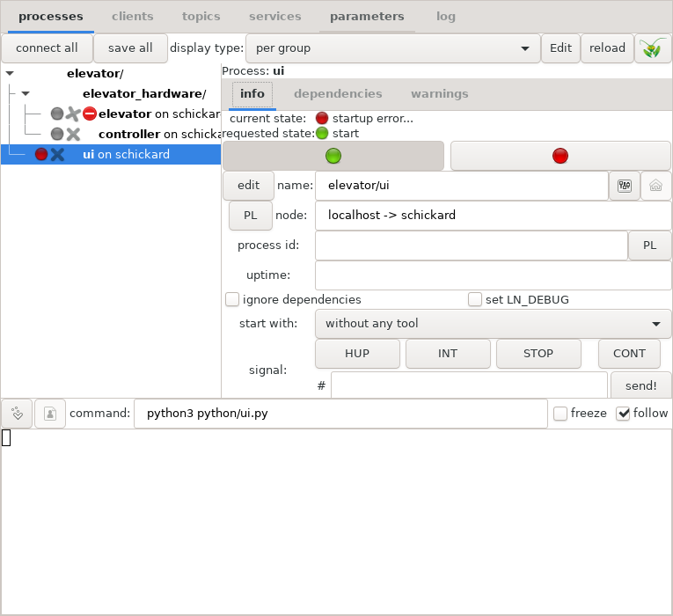
Task: Click the uptime field
Action: click(494, 275)
